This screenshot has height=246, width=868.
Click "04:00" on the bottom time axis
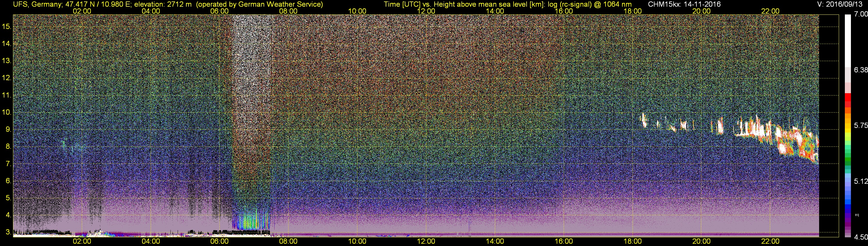(151, 241)
